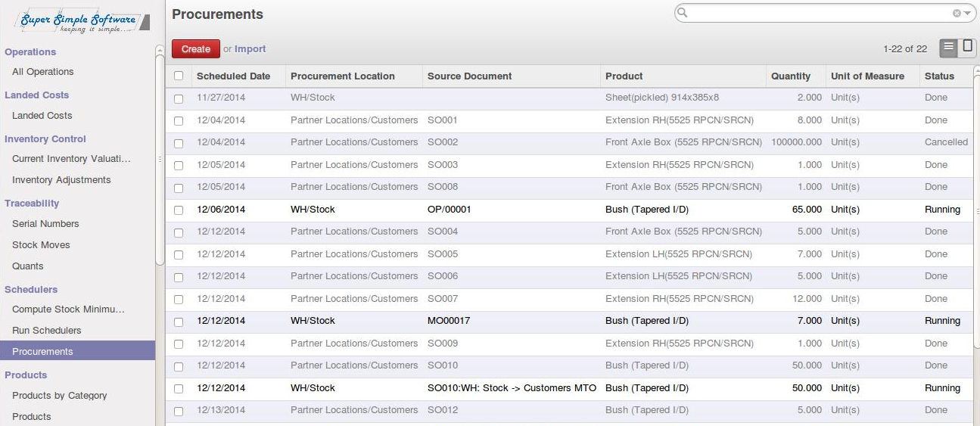The image size is (980, 426).
Task: Open Stock Moves menu item
Action: click(41, 245)
